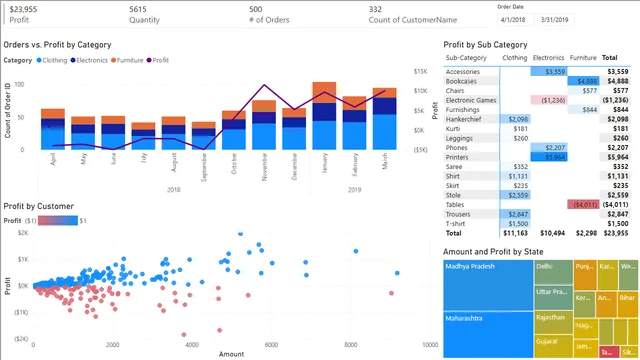Select the November stacked bar
Image resolution: width=640 pixels, height=360 pixels.
(264, 125)
